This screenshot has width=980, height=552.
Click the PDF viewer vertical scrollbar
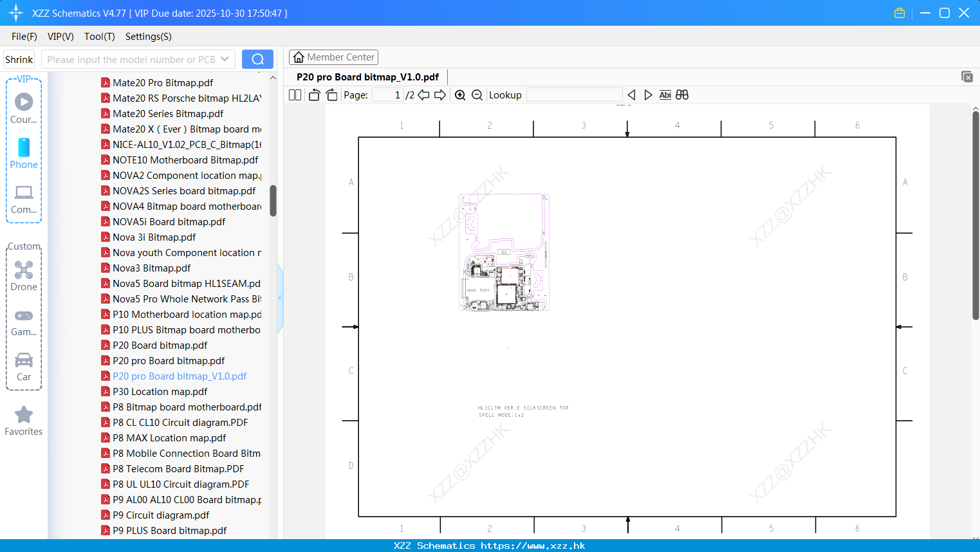[975, 216]
